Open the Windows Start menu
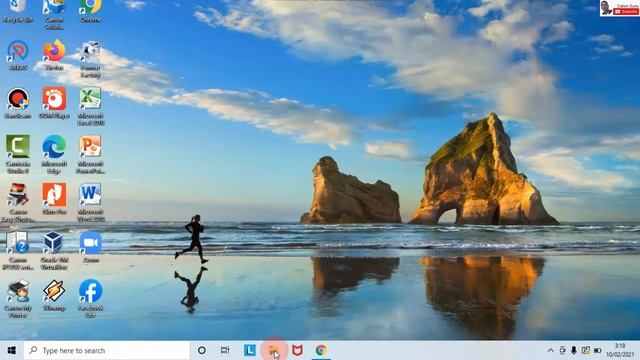 coord(12,350)
